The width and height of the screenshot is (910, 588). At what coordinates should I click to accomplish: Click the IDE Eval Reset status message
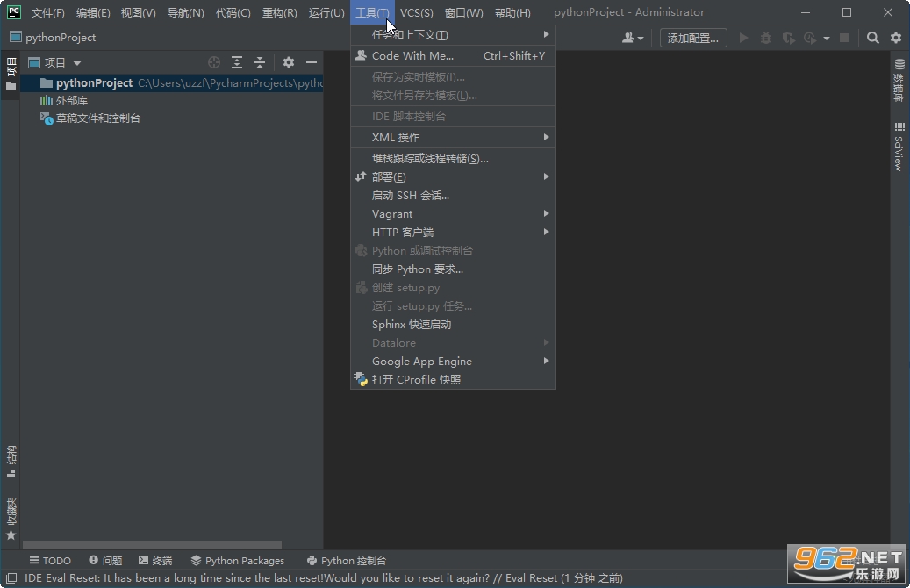pyautogui.click(x=323, y=578)
